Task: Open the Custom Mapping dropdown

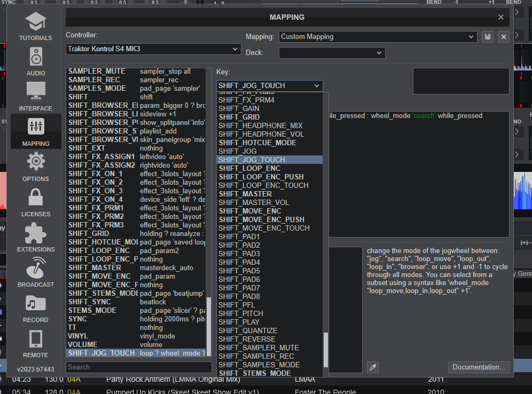Action: [x=378, y=37]
